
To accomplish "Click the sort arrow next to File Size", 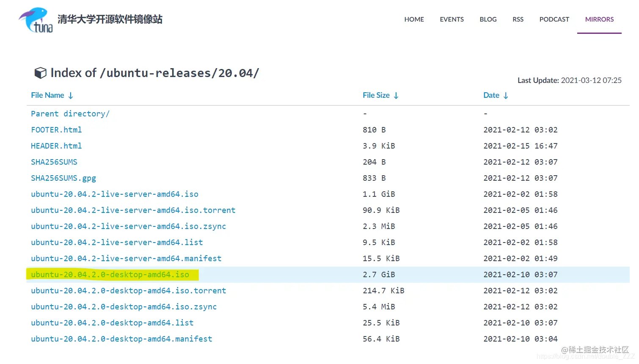I will (x=396, y=96).
